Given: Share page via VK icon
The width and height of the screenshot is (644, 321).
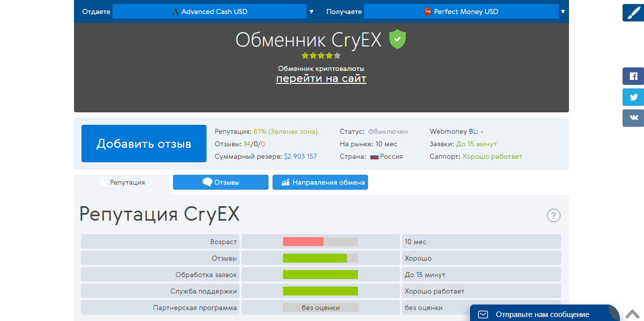Looking at the screenshot, I should (633, 118).
